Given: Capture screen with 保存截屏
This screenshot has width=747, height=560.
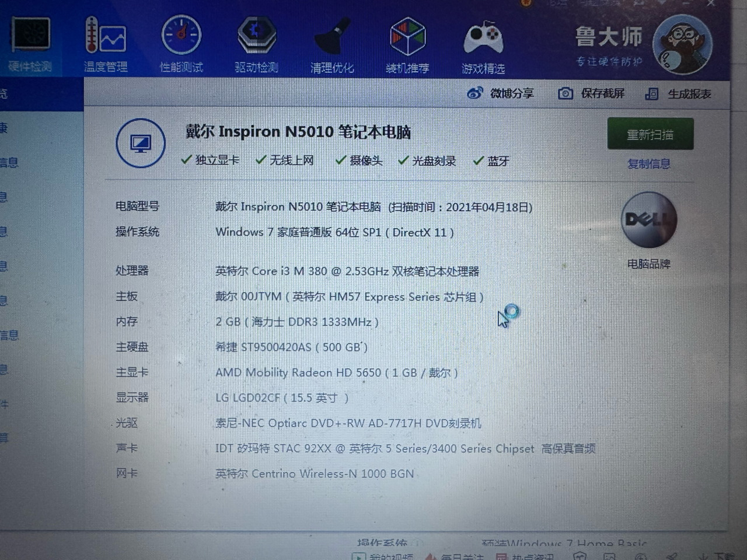Looking at the screenshot, I should coord(591,93).
